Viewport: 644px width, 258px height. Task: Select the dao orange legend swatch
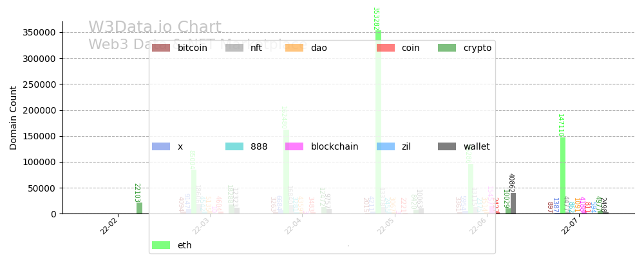coord(294,48)
